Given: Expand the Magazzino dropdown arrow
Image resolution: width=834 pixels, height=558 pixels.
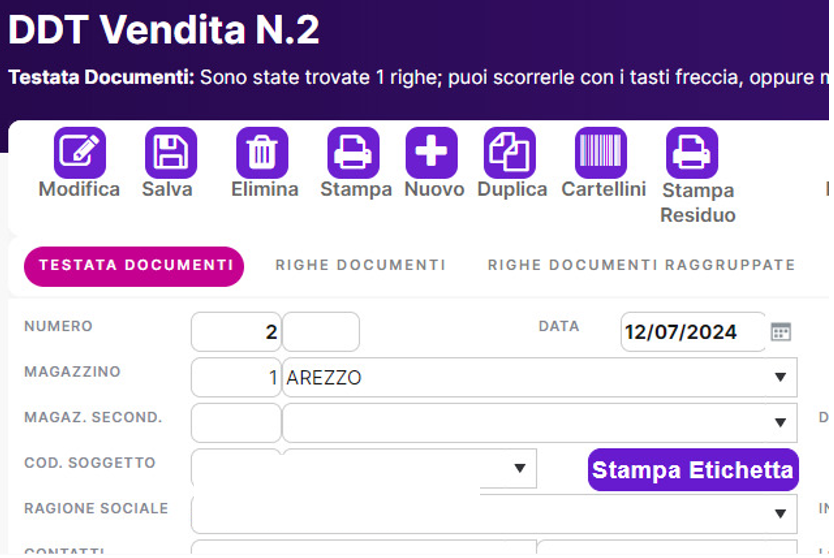Looking at the screenshot, I should (x=780, y=378).
